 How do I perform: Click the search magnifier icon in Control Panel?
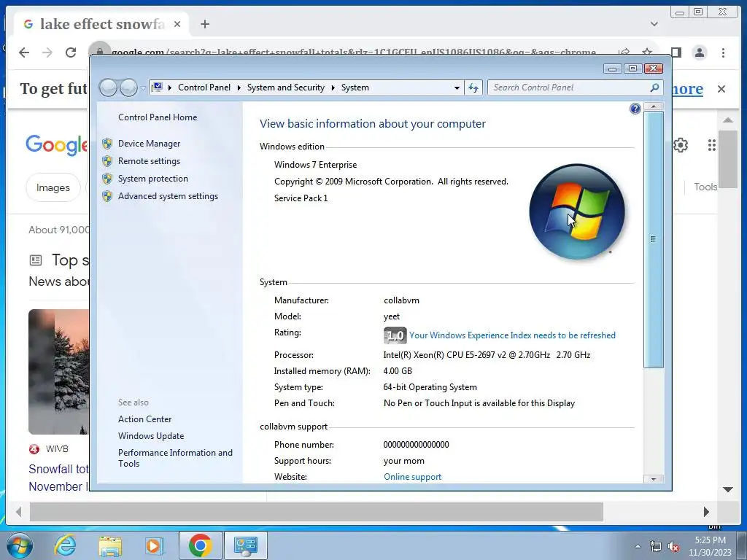[654, 87]
